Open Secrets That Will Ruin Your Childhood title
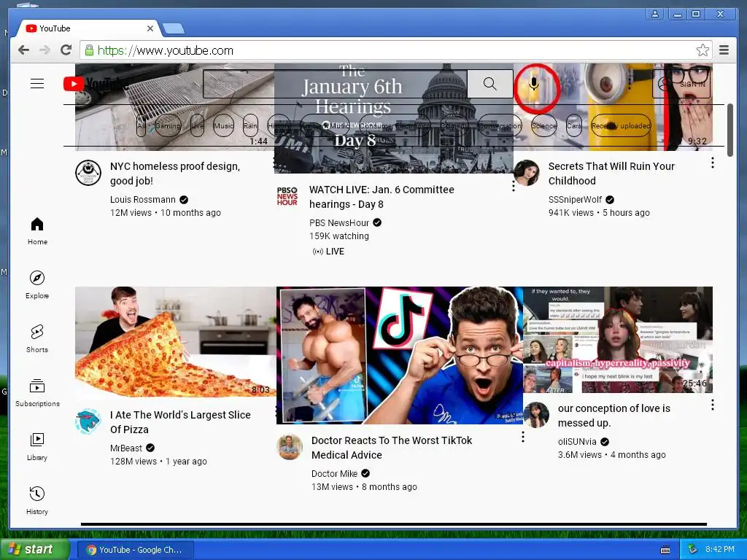Viewport: 747px width, 560px height. 611,174
